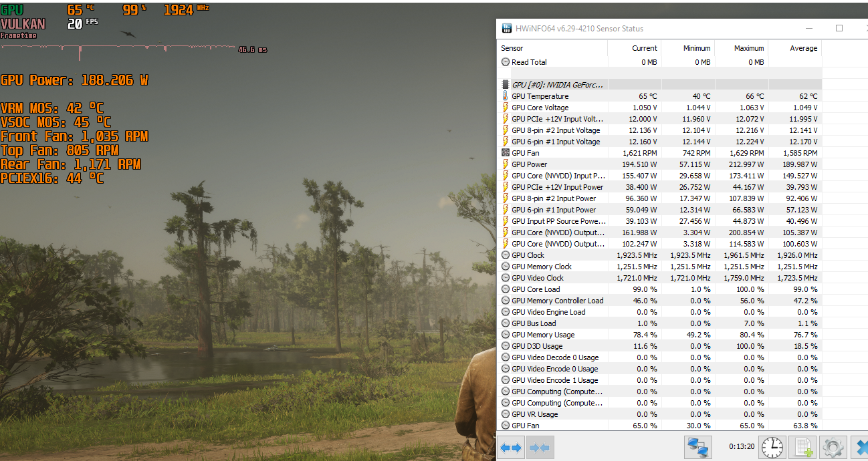Click the thermometer icon beside GPU Temperature
The image size is (868, 461).
pos(506,96)
